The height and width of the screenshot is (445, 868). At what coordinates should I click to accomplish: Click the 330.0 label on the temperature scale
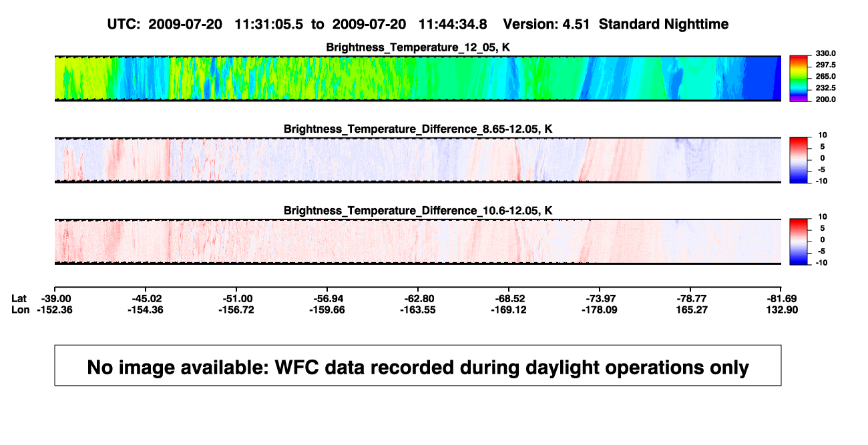coord(825,53)
